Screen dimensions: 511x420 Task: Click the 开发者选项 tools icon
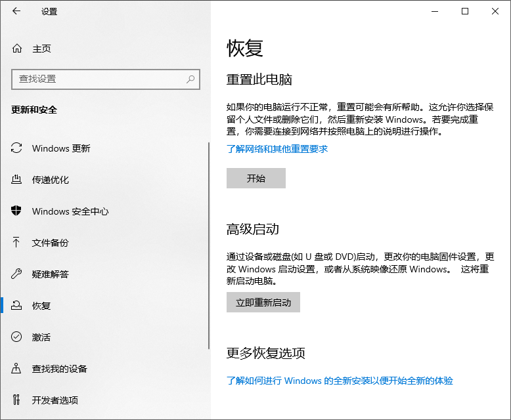[x=16, y=400]
